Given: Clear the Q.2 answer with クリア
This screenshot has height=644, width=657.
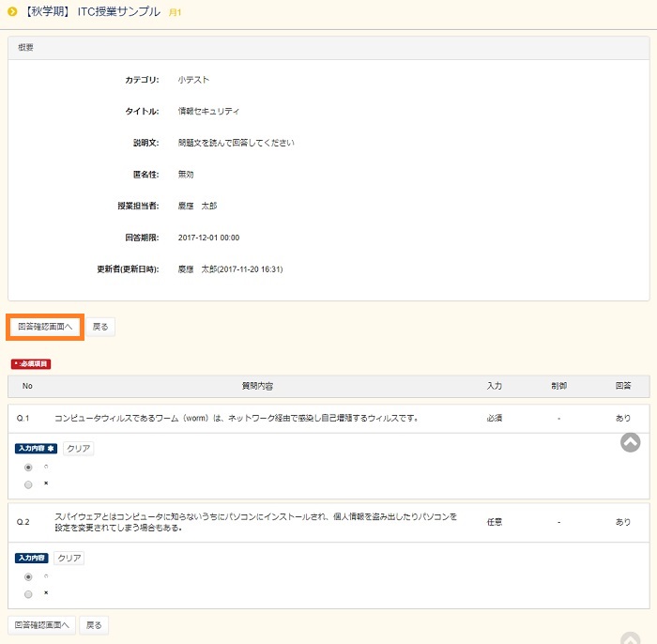Looking at the screenshot, I should point(69,559).
